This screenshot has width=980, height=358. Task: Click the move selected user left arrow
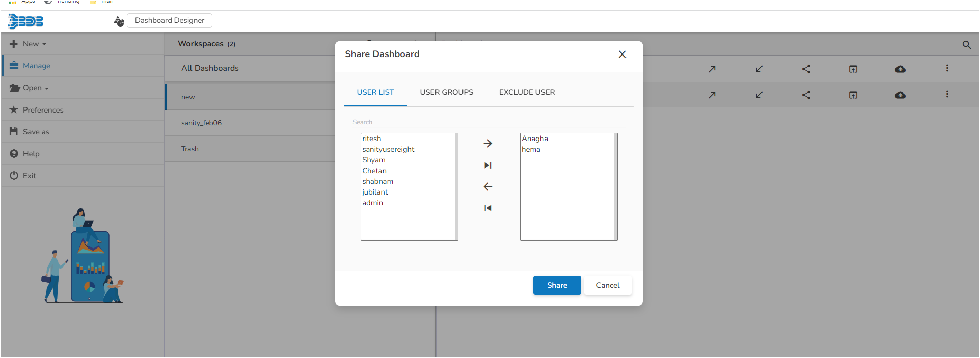click(487, 187)
